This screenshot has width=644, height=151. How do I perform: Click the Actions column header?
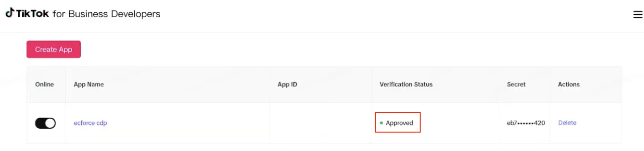click(569, 84)
